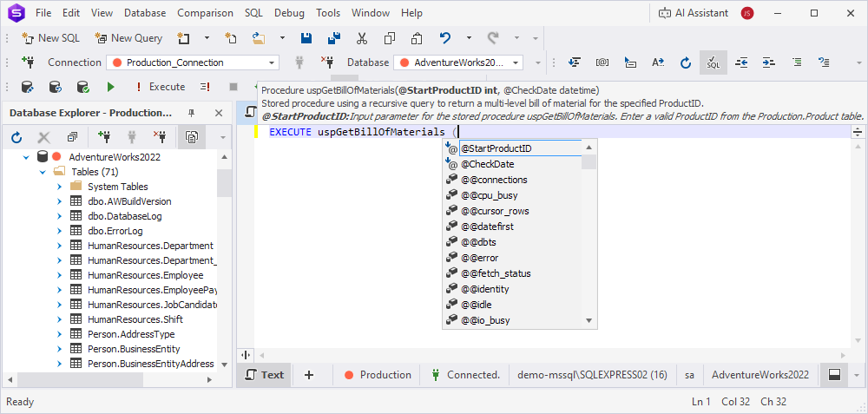Open the Database menu
The height and width of the screenshot is (414, 868).
[x=145, y=13]
